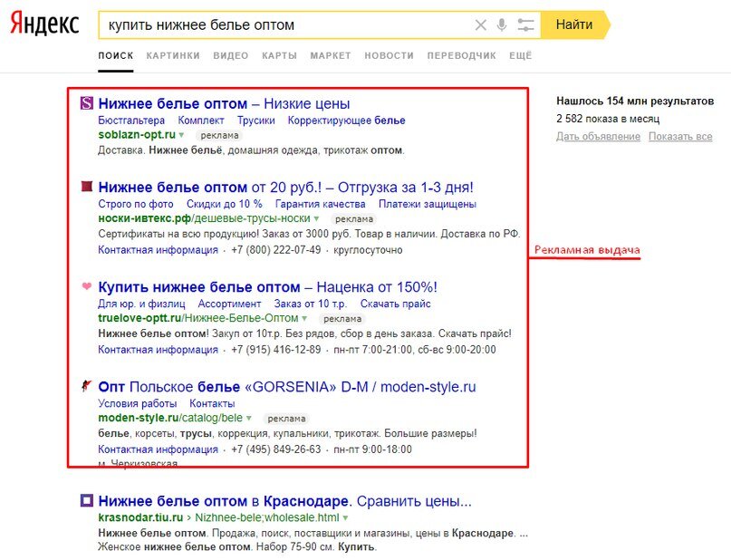Click the Строго по фото sitelink
The image size is (731, 560).
click(x=136, y=204)
